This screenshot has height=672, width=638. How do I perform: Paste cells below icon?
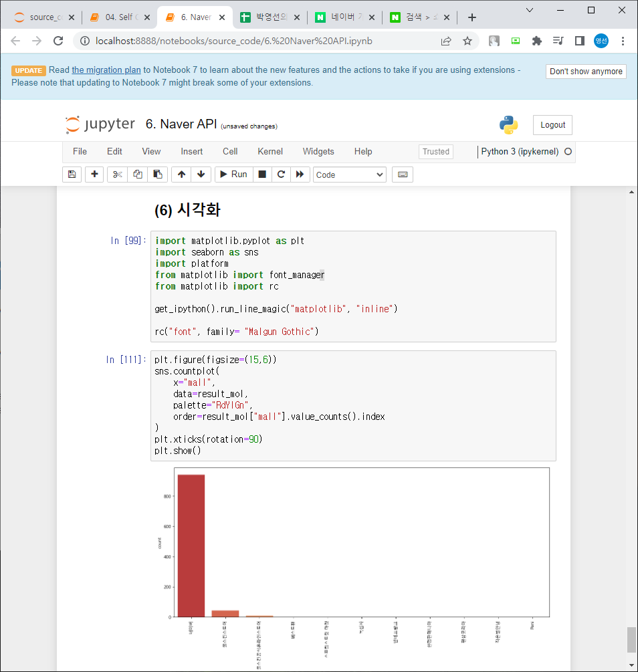pyautogui.click(x=158, y=175)
